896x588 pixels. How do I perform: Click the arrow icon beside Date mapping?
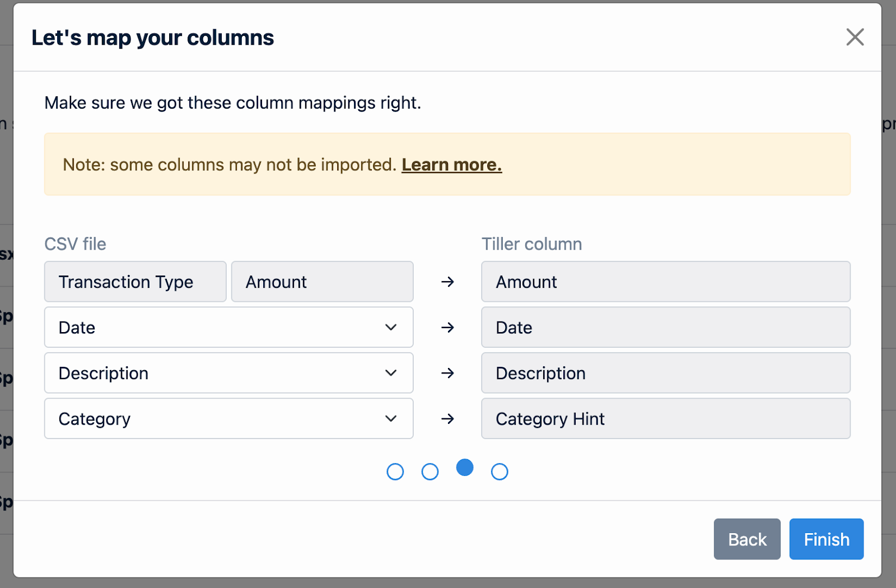pos(447,328)
